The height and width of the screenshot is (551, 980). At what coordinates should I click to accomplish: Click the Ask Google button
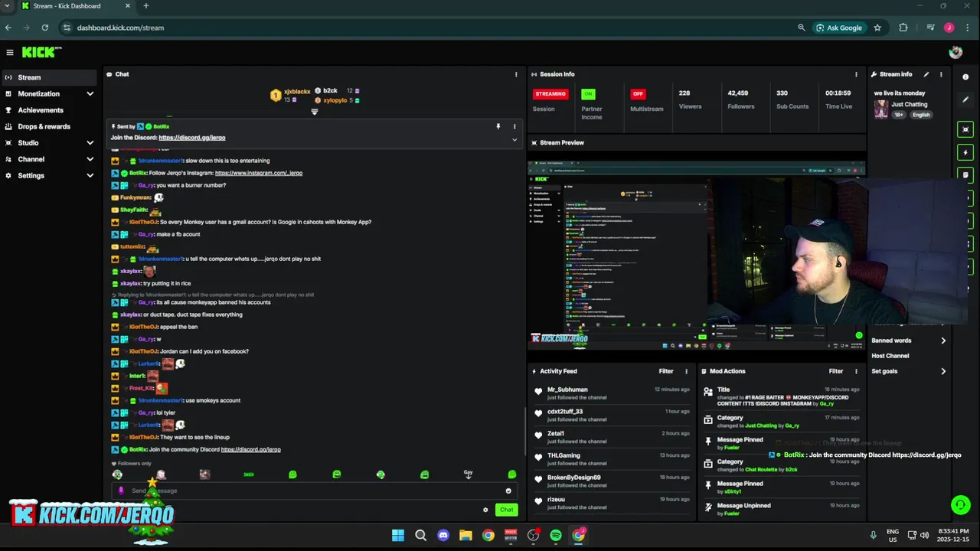[x=838, y=28]
